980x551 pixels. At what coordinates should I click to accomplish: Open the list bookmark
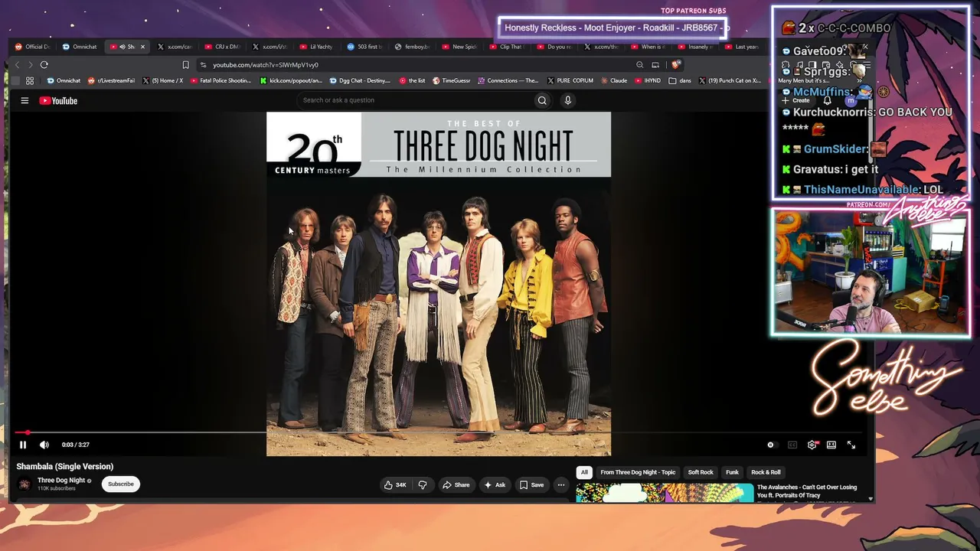pos(413,80)
